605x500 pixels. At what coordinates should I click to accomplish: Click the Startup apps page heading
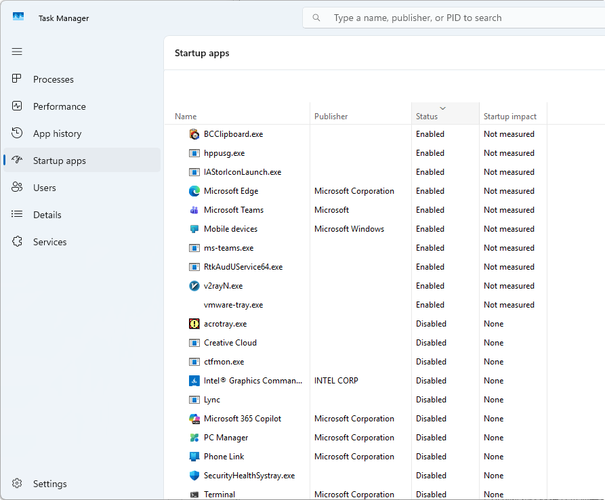[x=202, y=53]
